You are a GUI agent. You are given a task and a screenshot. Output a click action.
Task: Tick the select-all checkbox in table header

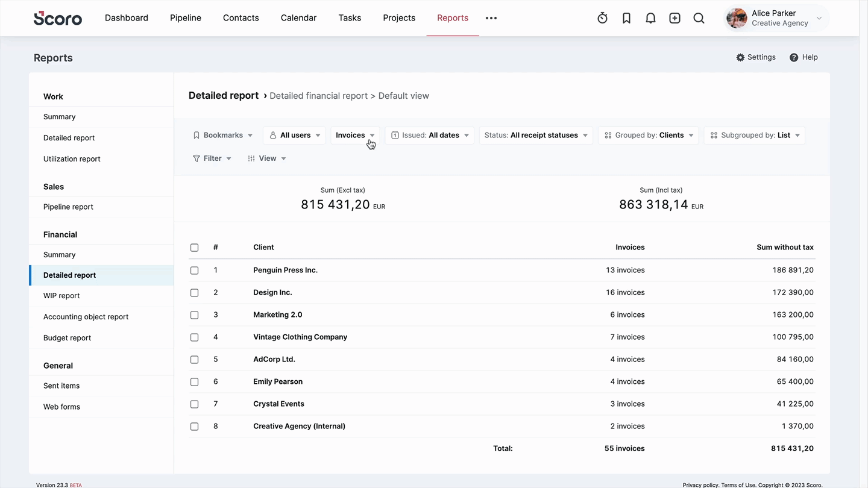pyautogui.click(x=194, y=248)
